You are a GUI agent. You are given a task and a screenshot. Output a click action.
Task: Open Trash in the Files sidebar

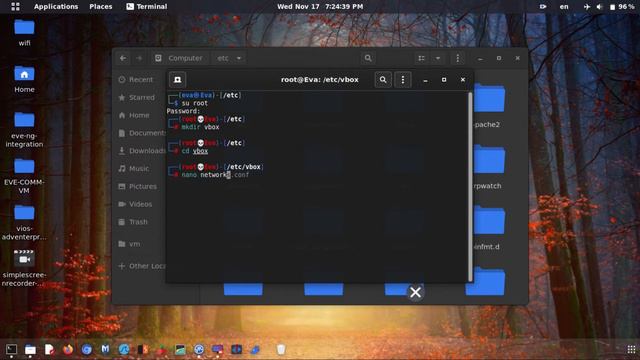pyautogui.click(x=138, y=222)
